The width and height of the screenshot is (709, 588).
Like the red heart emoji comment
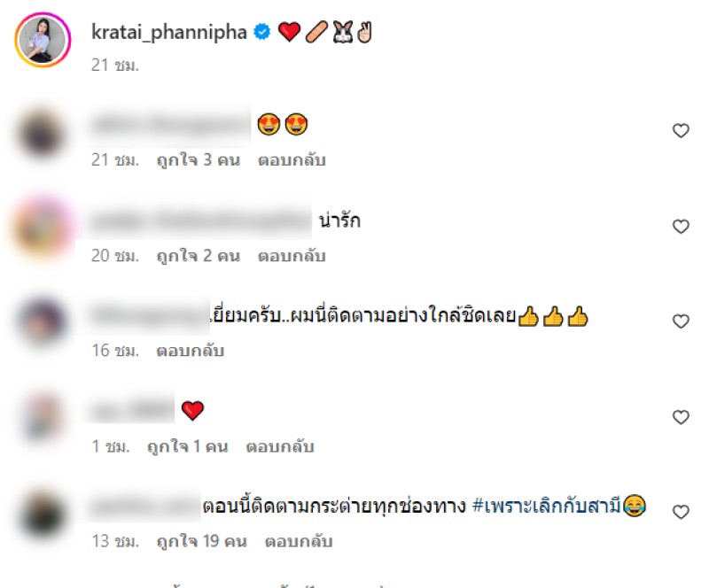tap(681, 417)
